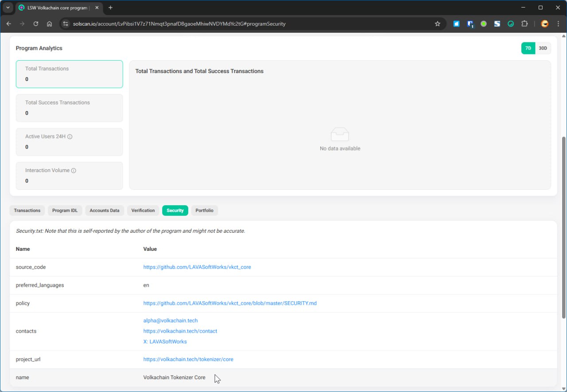Click the browser forward arrow

(22, 24)
